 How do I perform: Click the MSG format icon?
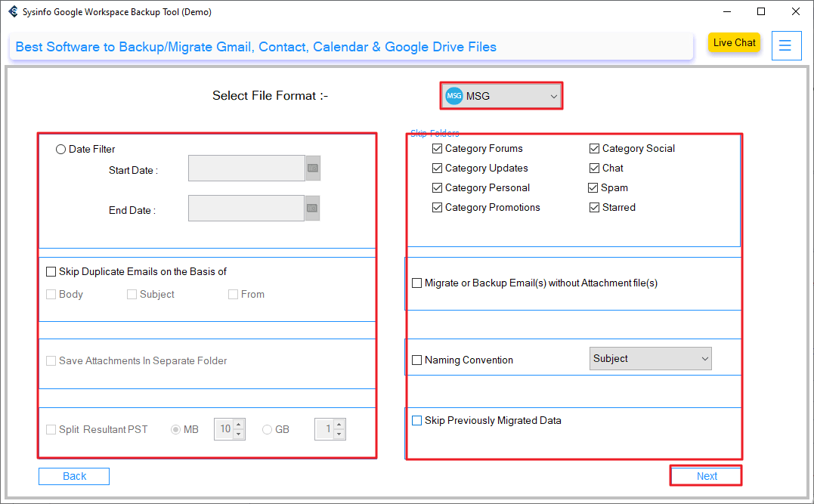(x=454, y=96)
